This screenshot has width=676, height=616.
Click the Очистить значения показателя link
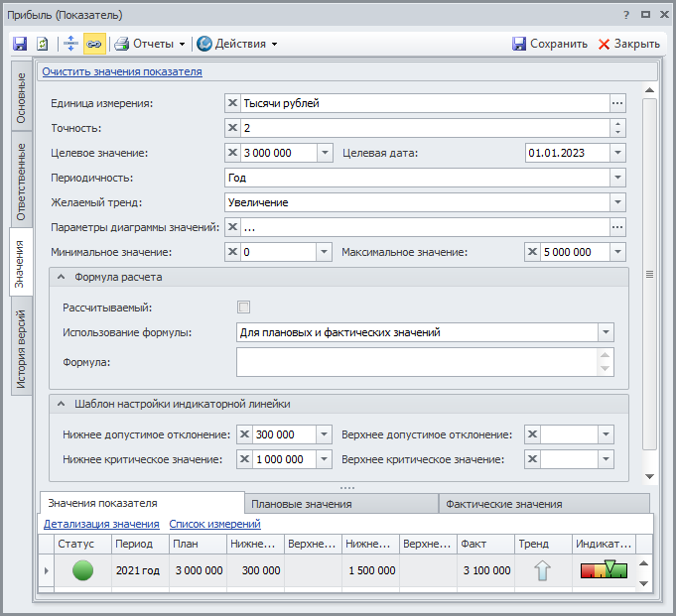pos(121,71)
